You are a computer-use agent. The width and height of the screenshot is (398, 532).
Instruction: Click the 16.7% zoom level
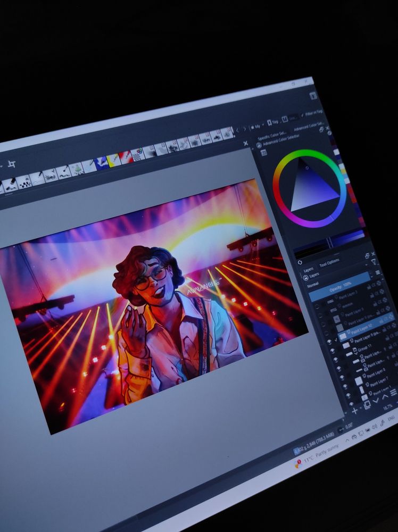point(387,406)
